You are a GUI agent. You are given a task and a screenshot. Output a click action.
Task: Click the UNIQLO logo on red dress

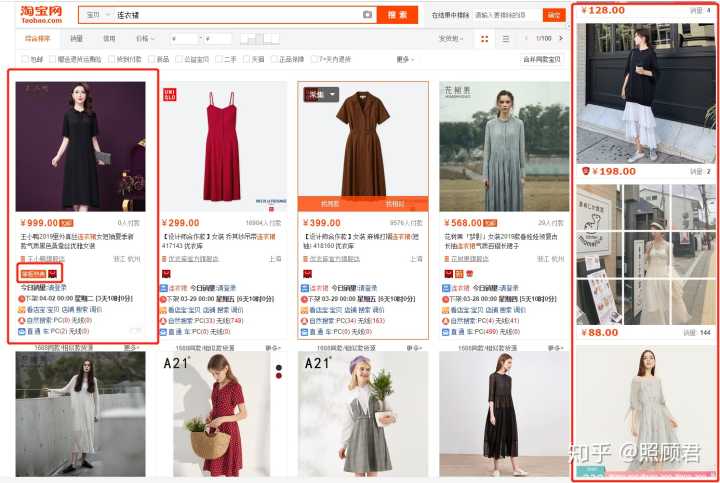(176, 95)
